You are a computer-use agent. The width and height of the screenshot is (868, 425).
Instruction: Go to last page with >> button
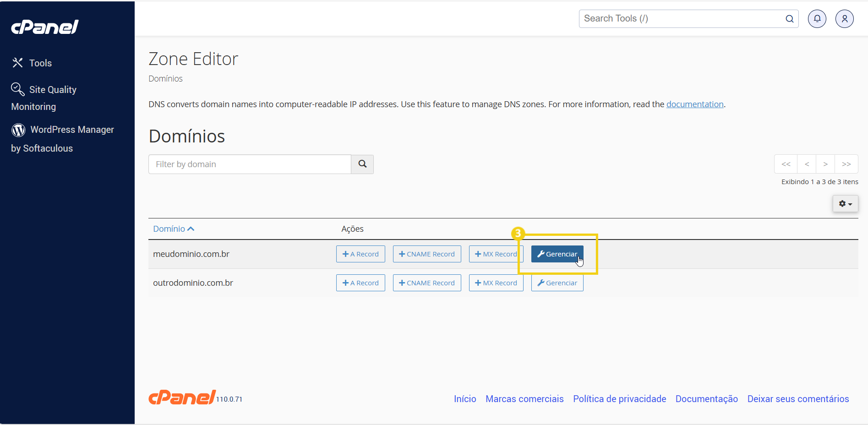(x=846, y=164)
